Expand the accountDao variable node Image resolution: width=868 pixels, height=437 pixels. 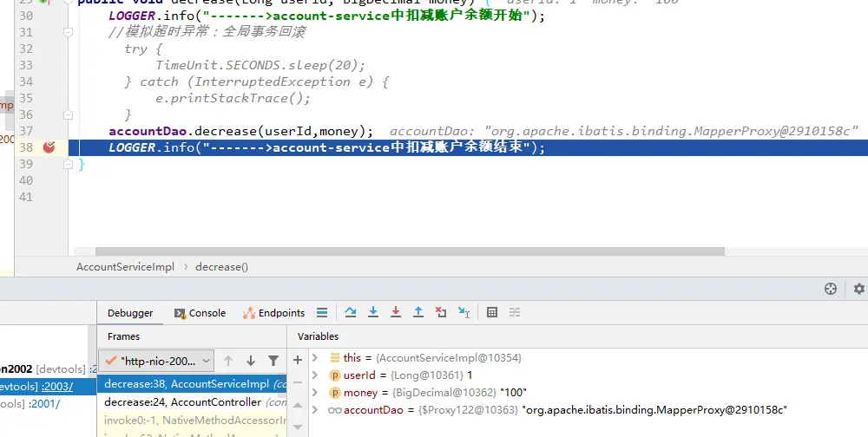tap(315, 410)
